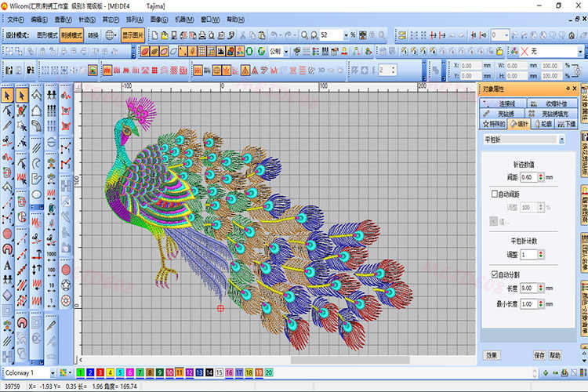Open the 针迹(S) menu
Viewport: 588px width, 392px height.
pos(87,19)
